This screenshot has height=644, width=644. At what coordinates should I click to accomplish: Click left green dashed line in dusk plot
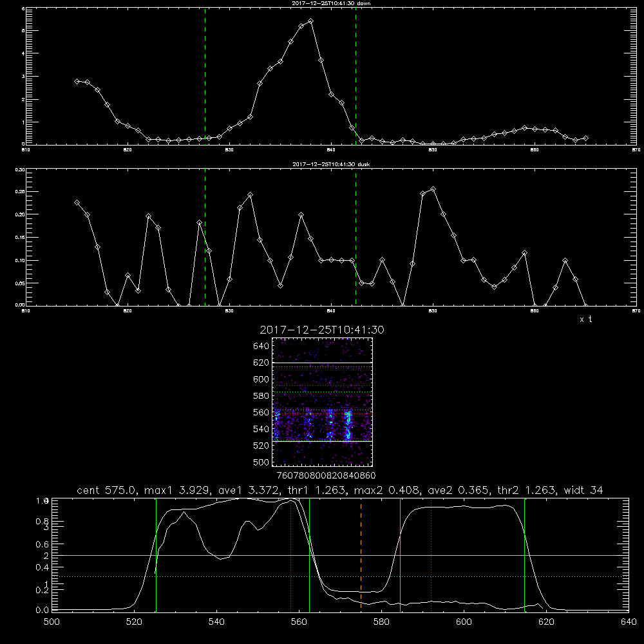click(205, 237)
